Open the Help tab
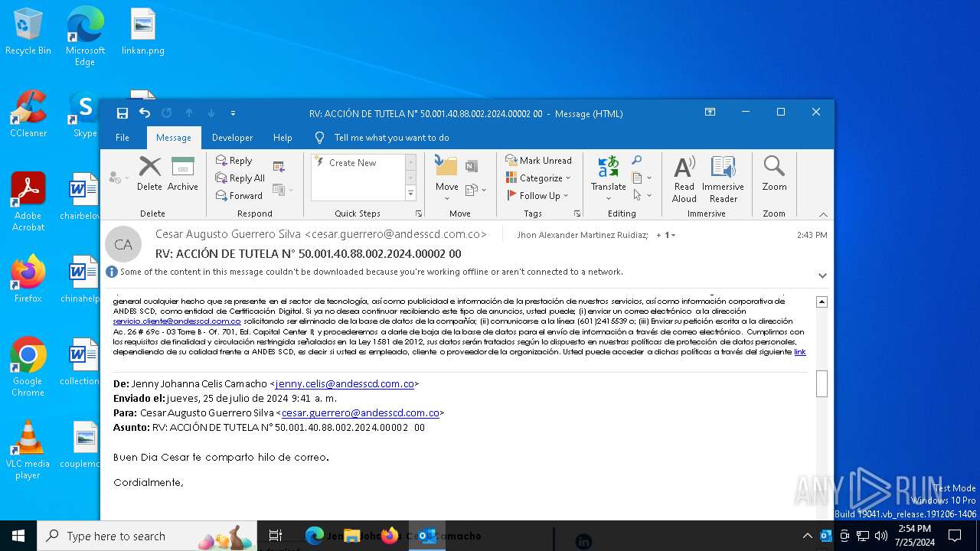Image resolution: width=980 pixels, height=551 pixels. click(x=283, y=138)
